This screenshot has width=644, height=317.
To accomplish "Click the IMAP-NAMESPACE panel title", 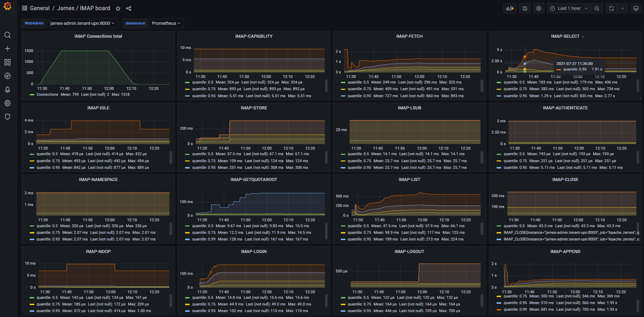I will 98,180.
